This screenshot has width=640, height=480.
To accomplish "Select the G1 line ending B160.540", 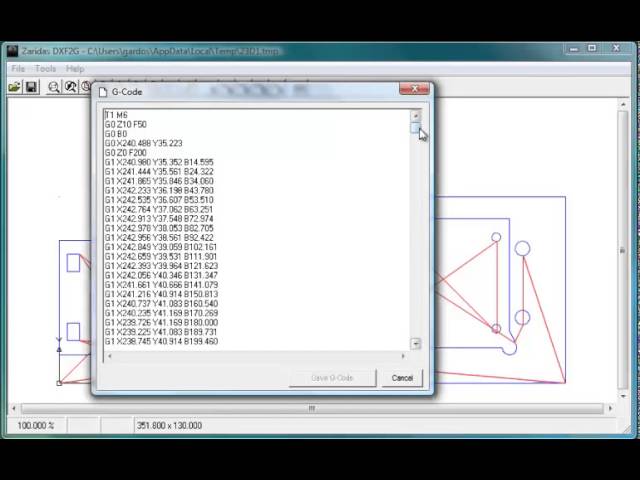I will click(161, 303).
